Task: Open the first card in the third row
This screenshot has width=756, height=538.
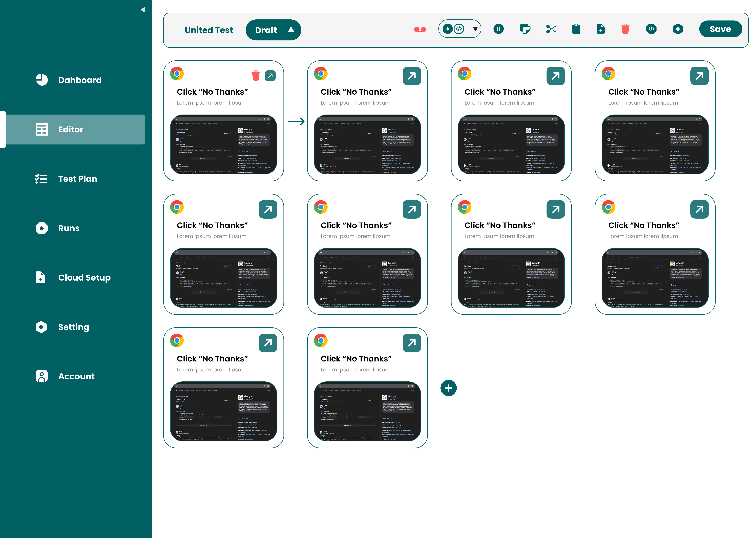Action: click(268, 343)
